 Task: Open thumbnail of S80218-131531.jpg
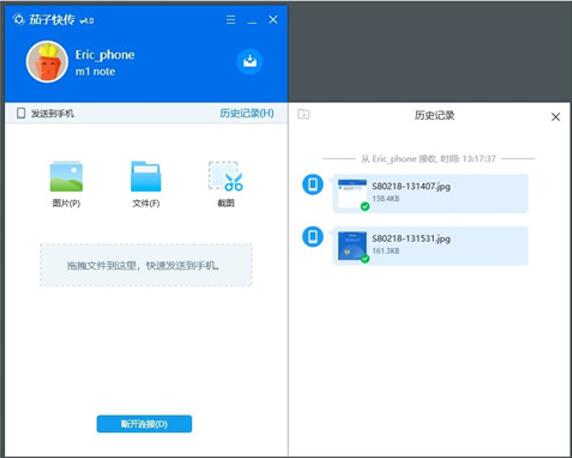(x=352, y=246)
